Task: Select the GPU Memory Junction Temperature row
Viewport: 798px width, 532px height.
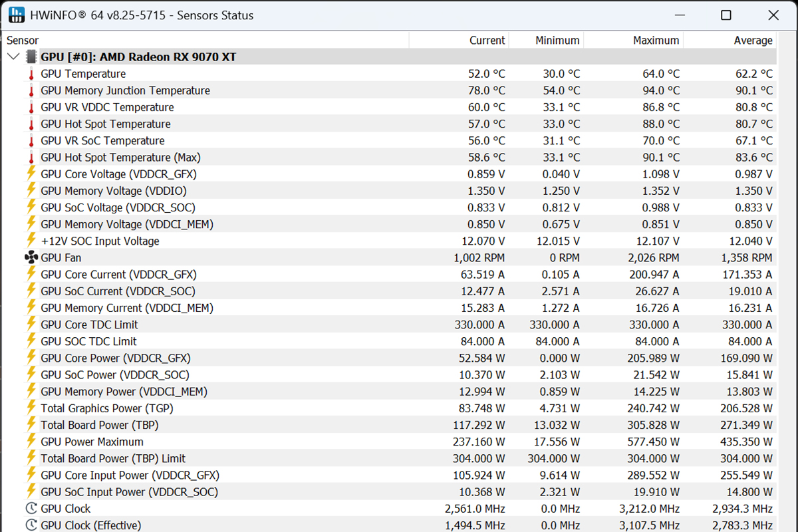Action: coord(125,90)
